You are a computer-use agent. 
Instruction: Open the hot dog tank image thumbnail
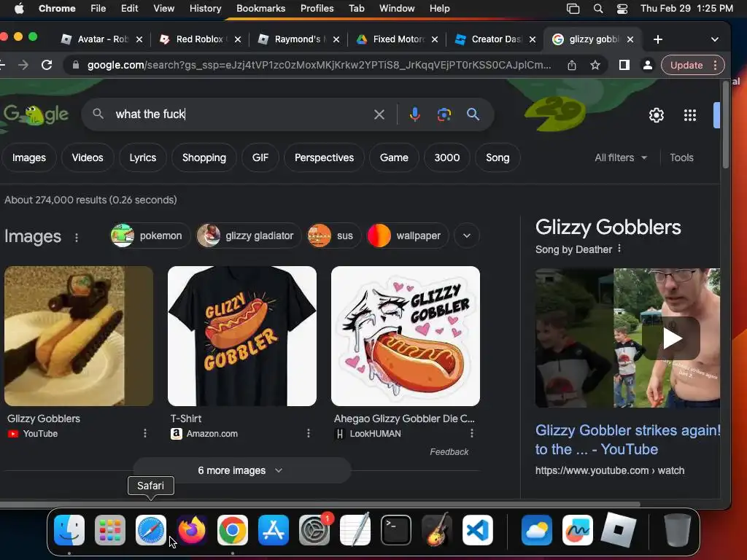(79, 336)
